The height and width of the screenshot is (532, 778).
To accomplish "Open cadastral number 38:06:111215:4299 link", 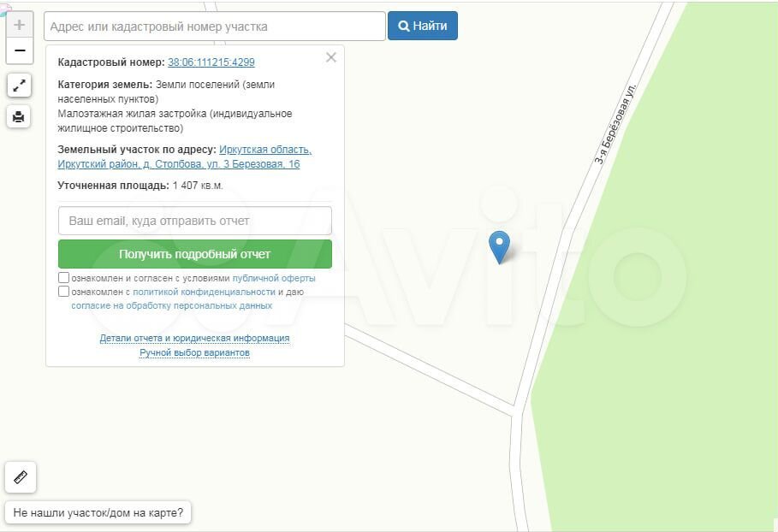I will pyautogui.click(x=211, y=62).
